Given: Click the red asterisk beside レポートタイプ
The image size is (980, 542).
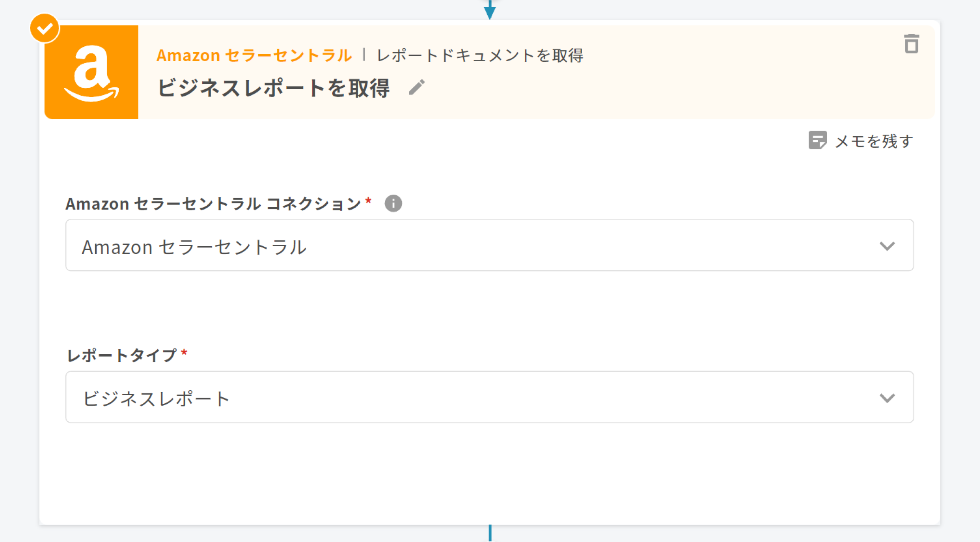Looking at the screenshot, I should coord(184,352).
